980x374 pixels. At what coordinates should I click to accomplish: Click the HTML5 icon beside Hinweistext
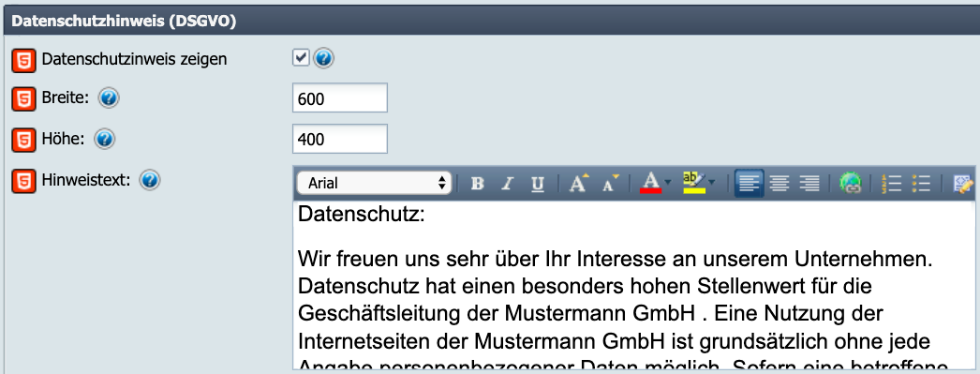(x=23, y=181)
